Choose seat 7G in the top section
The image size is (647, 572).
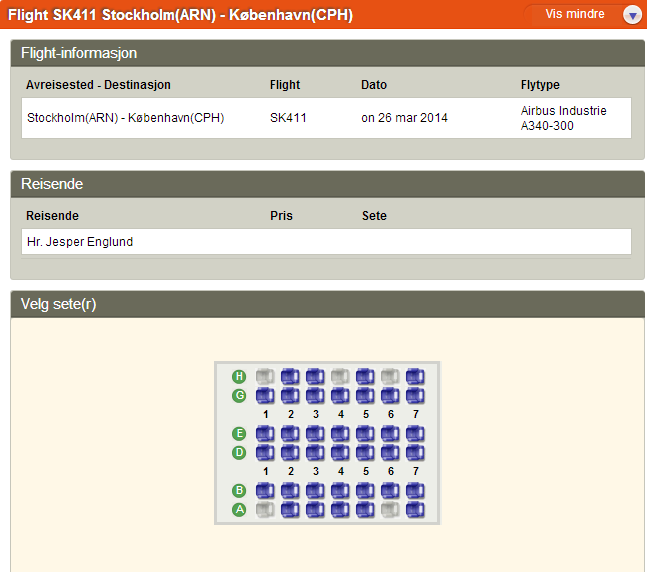pos(415,396)
